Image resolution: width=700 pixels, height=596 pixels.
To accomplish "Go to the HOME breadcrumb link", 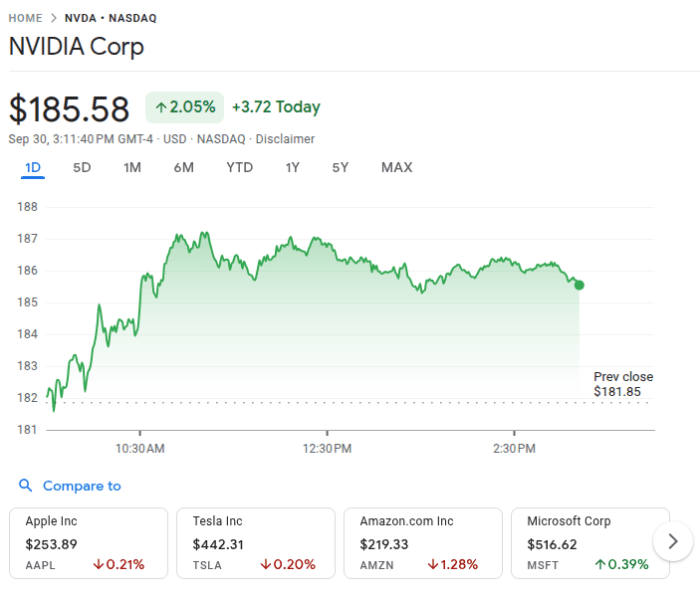I will coord(26,18).
